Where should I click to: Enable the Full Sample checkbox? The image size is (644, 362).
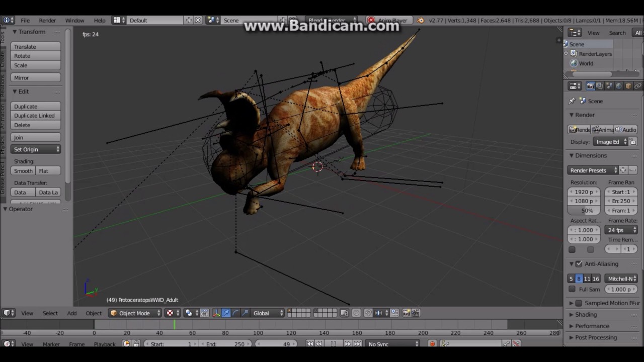click(572, 289)
